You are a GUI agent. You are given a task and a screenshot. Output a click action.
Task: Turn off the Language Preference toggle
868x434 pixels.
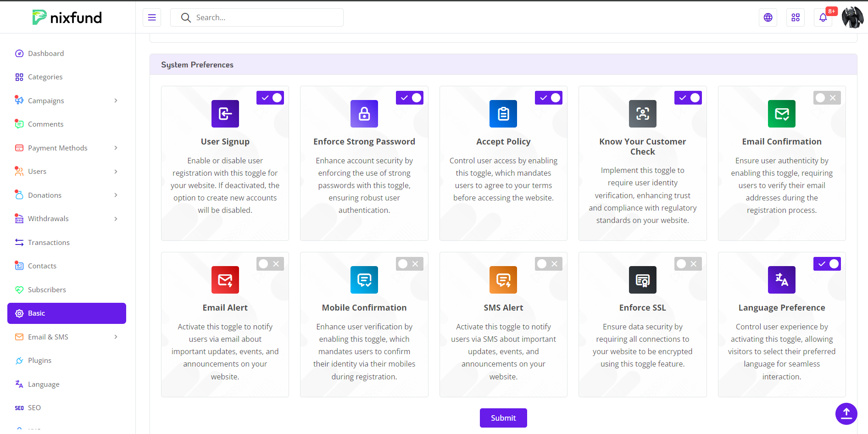point(827,264)
